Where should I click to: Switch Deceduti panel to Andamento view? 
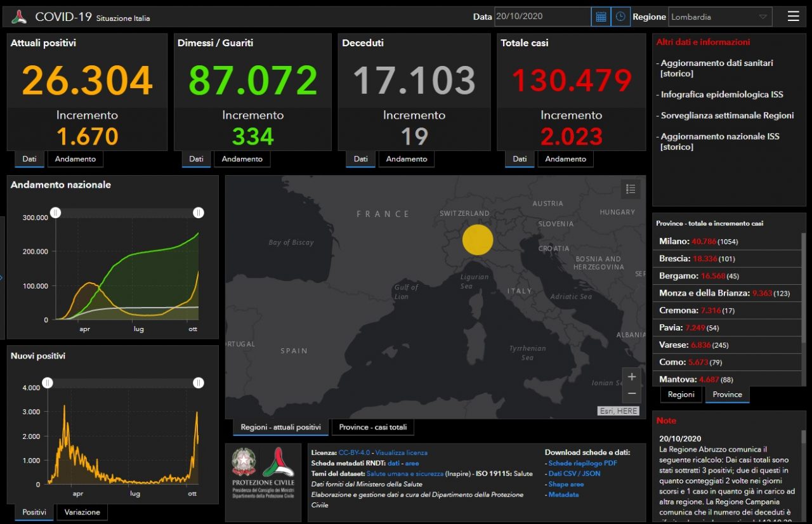pos(406,159)
